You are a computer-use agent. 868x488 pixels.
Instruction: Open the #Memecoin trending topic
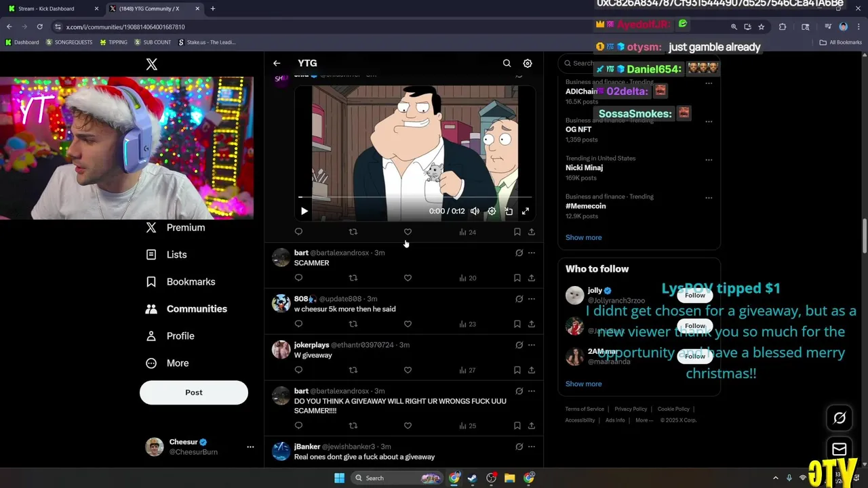coord(586,206)
